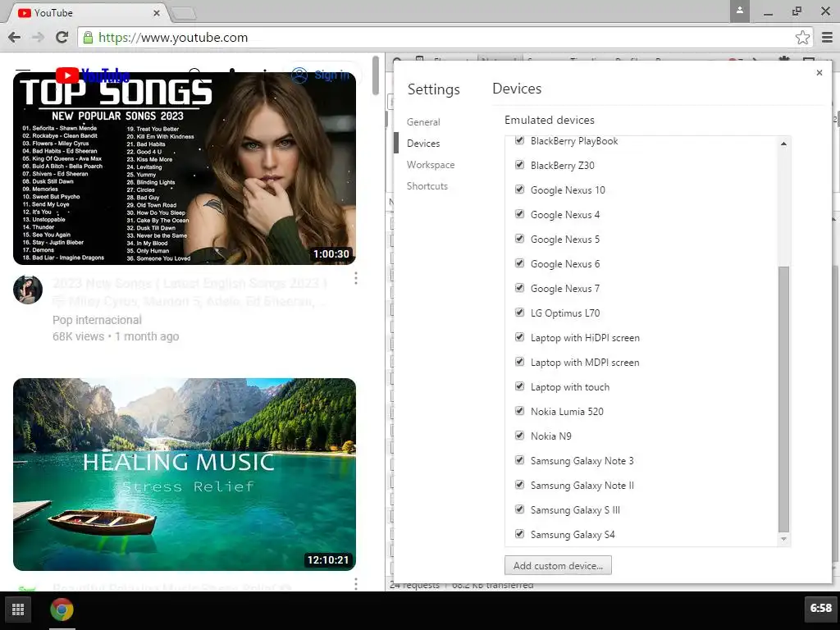840x630 pixels.
Task: Toggle Laptop with HiDPI screen checkbox
Action: coord(519,337)
